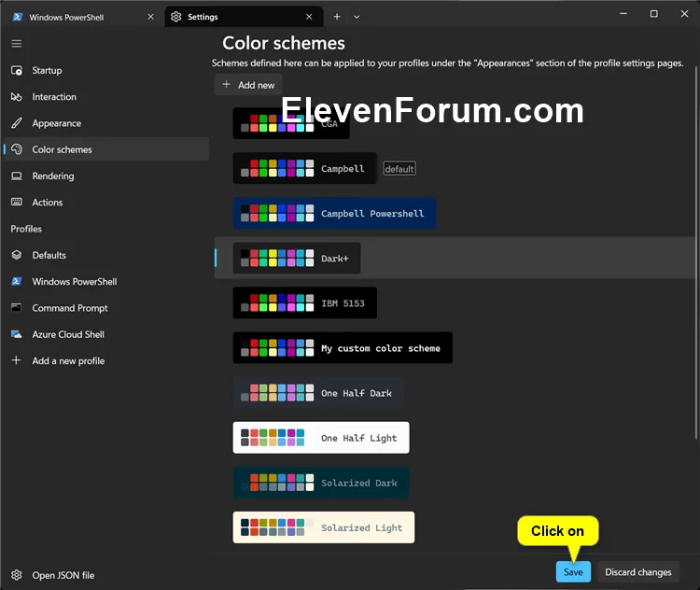Select My custom color scheme
Viewport: 700px width, 590px height.
[x=343, y=347]
